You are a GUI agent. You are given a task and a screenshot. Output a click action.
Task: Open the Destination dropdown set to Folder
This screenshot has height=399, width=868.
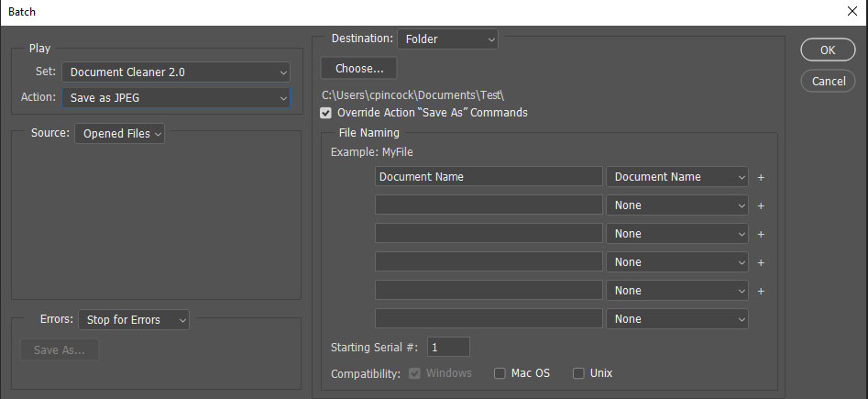tap(447, 39)
